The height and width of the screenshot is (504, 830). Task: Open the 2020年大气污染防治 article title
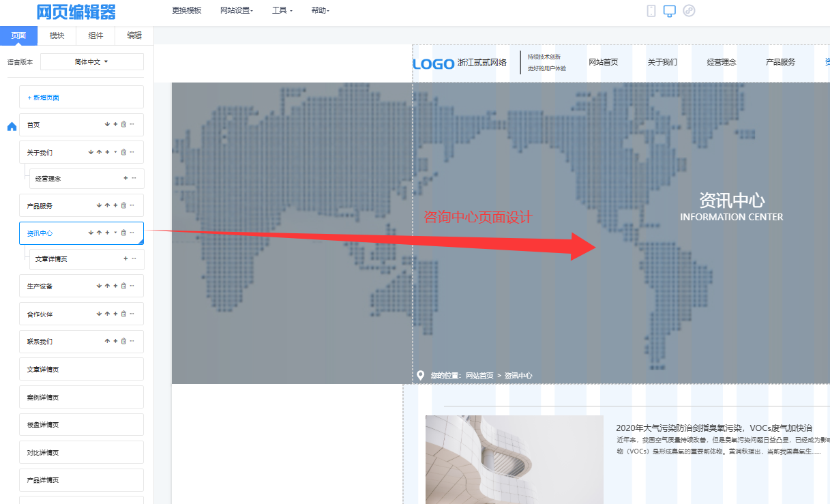click(714, 428)
